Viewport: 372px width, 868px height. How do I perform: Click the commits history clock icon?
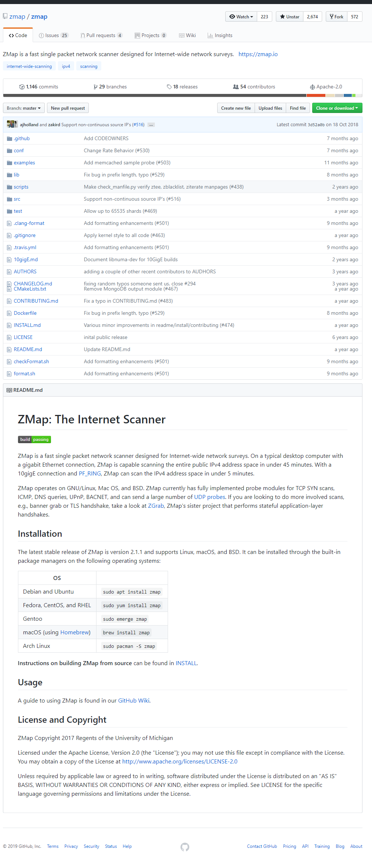click(x=22, y=87)
